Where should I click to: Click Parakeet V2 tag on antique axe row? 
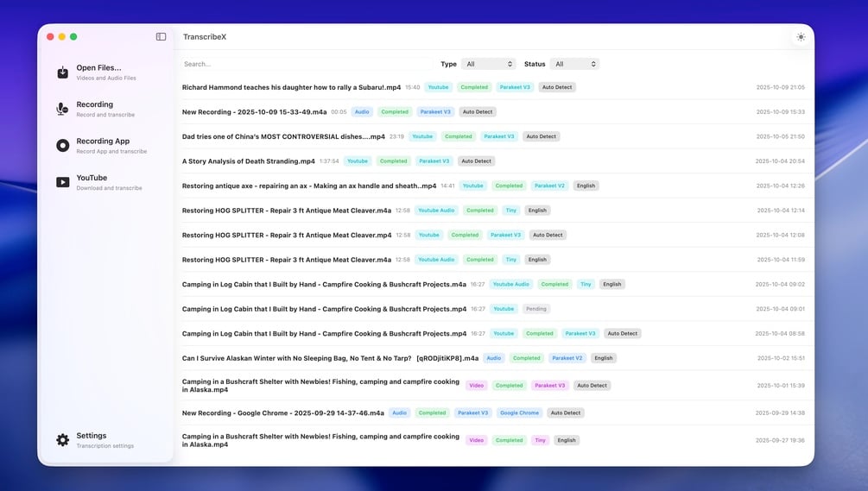tap(549, 186)
